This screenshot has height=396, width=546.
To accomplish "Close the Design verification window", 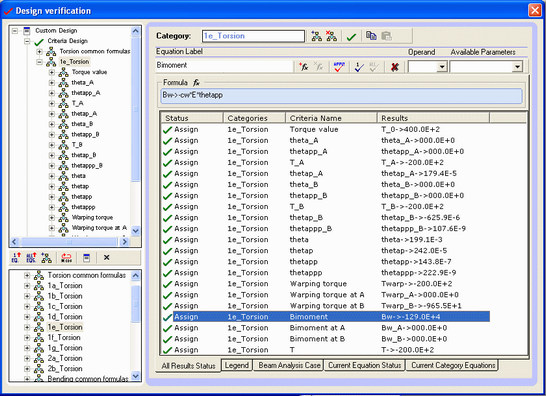I will click(535, 10).
